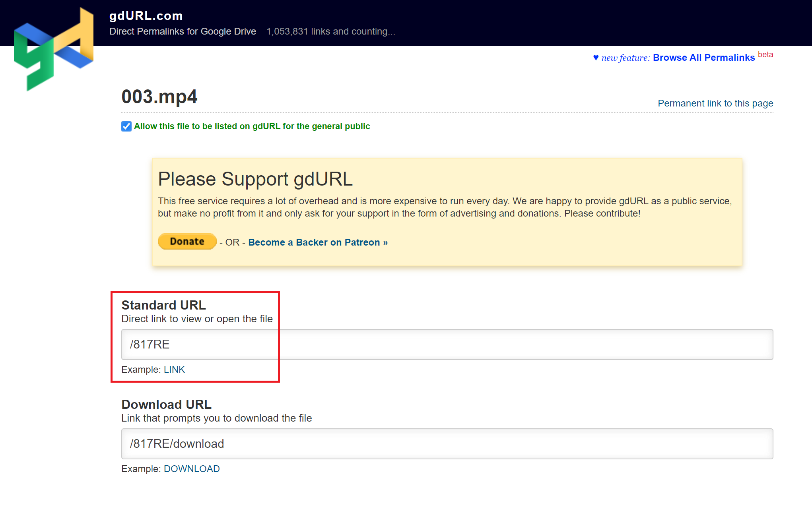Click the '1,053,831 links and counting' text
Screen dimensions: 812x511
[330, 31]
